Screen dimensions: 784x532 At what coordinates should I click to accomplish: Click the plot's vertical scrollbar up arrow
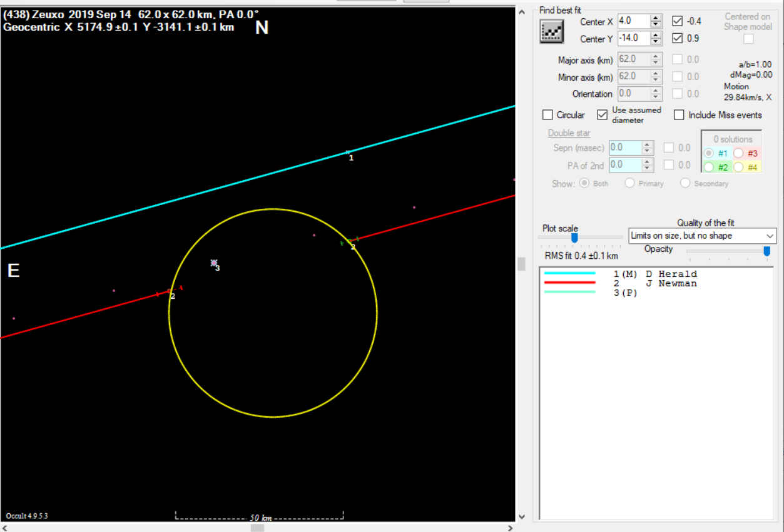tap(522, 11)
